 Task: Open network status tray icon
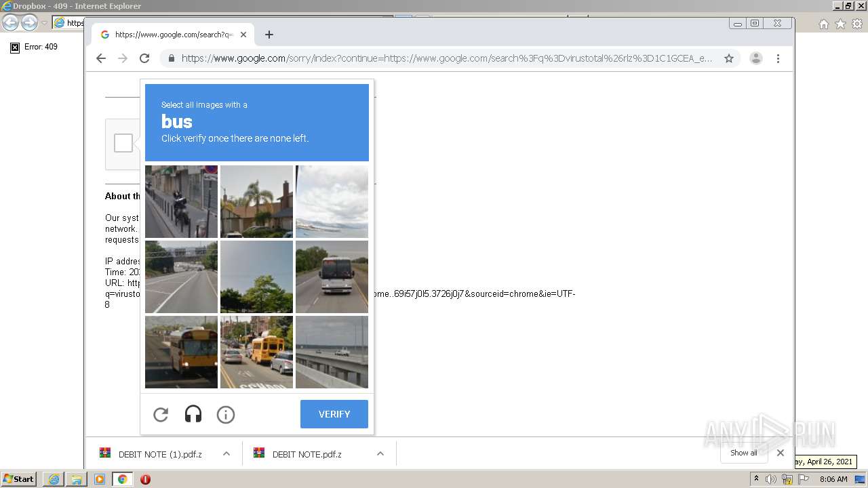pos(787,479)
